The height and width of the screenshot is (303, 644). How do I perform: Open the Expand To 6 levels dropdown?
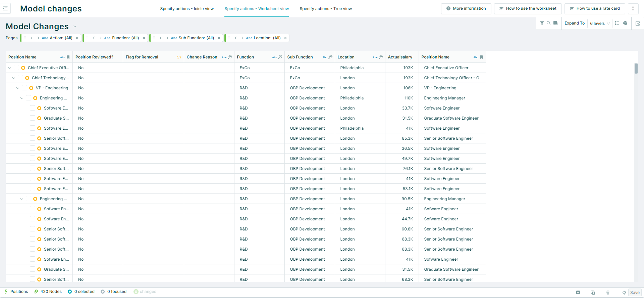600,23
